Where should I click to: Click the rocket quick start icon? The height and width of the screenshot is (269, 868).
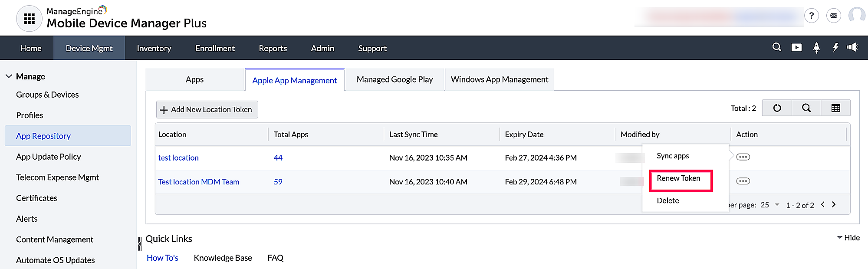[816, 48]
